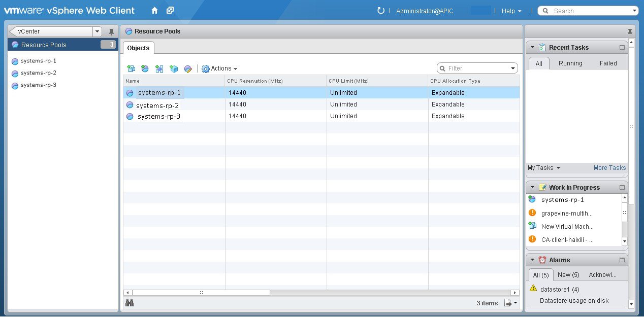Click the export list icon in status bar

click(x=507, y=303)
